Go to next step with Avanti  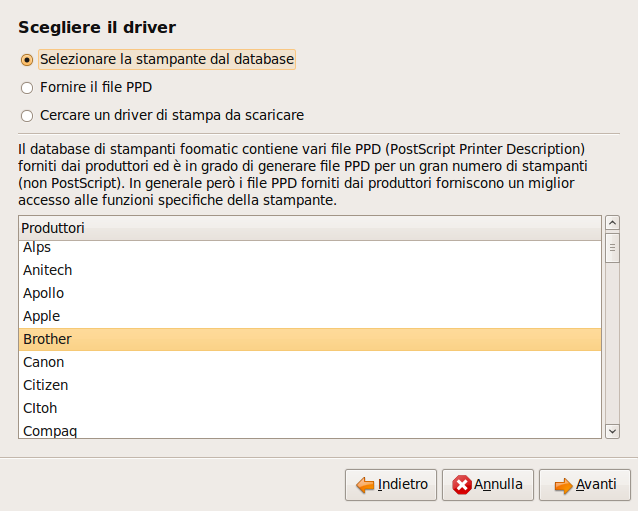coord(585,485)
